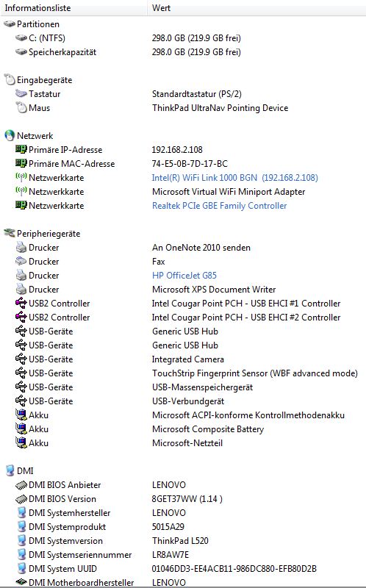The height and width of the screenshot is (588, 366).
Task: Click the icon beside Primäre MAC-Adresse
Action: click(21, 163)
